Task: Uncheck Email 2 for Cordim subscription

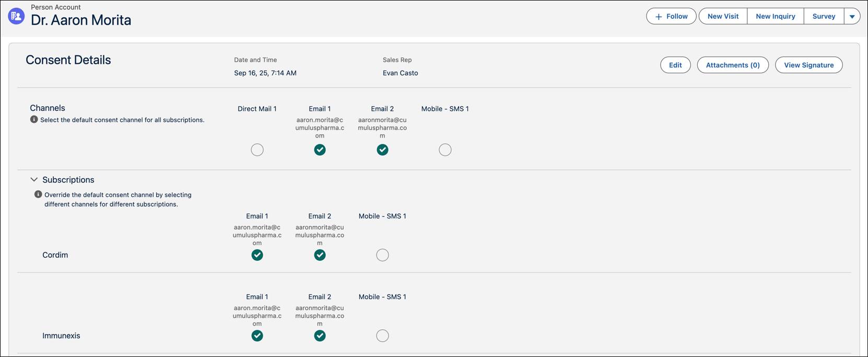Action: (x=320, y=255)
